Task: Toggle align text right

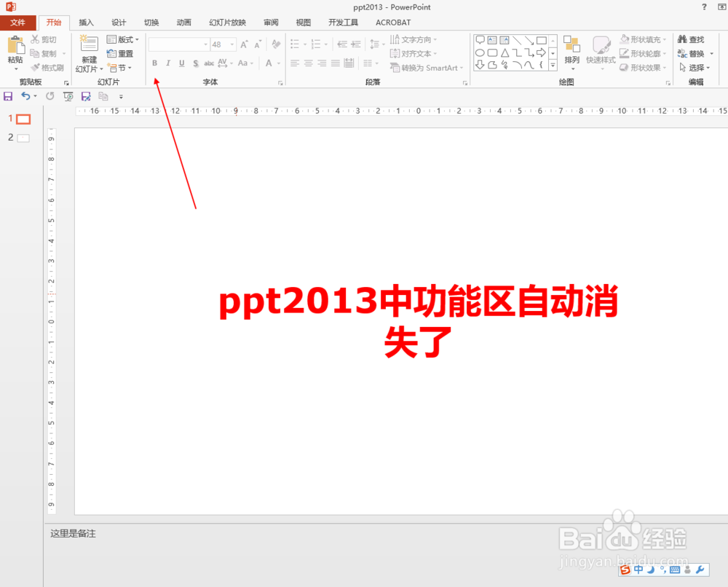Action: pos(323,63)
